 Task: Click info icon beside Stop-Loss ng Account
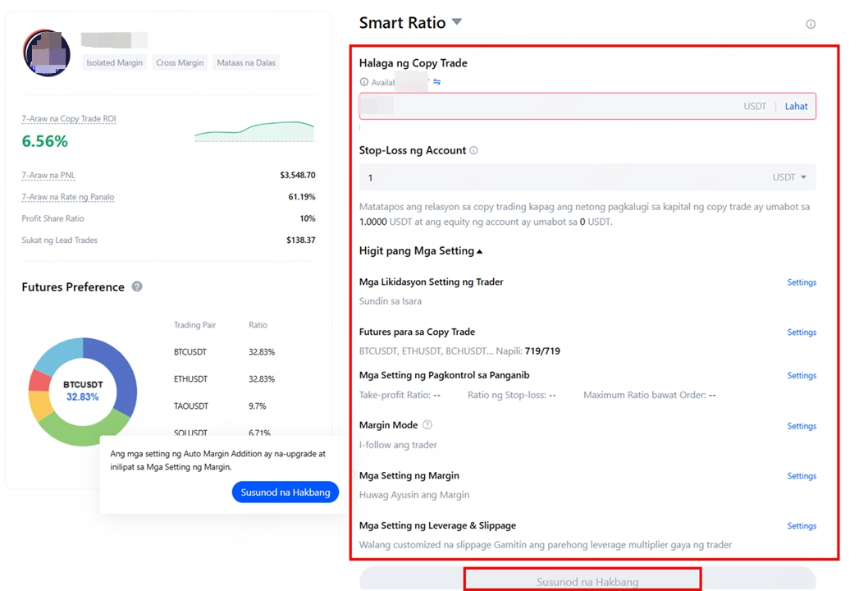[473, 151]
